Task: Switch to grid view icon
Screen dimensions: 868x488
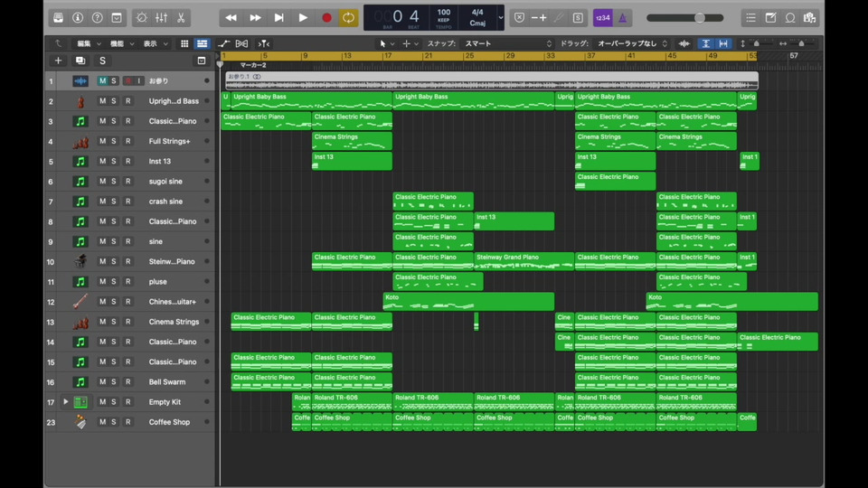Action: pos(184,43)
